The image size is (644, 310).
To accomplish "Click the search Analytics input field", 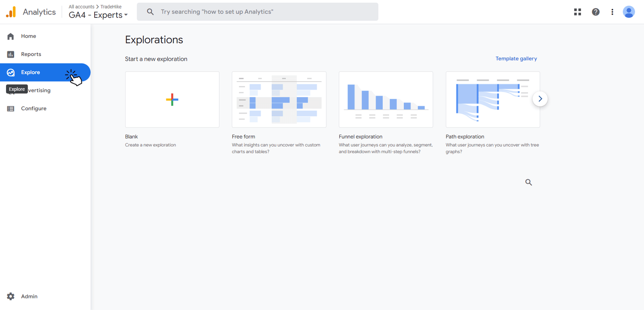I will [x=258, y=12].
